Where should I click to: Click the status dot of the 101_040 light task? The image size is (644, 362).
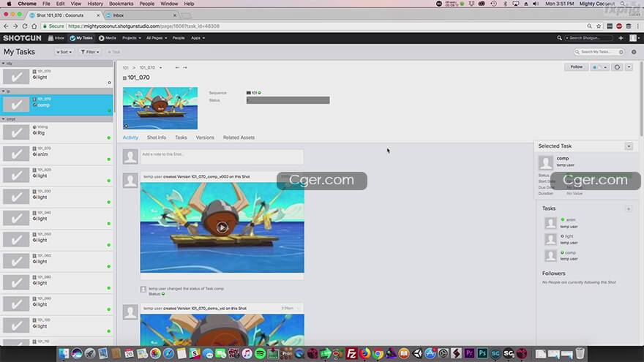[x=109, y=224]
